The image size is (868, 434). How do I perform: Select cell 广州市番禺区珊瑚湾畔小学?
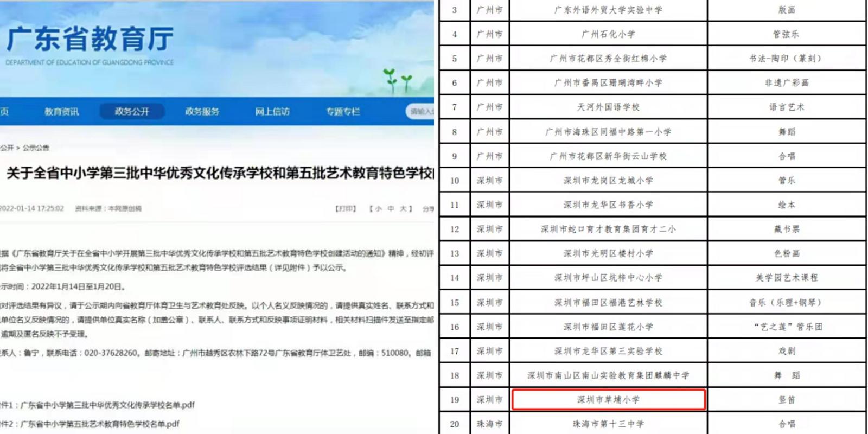(x=608, y=83)
